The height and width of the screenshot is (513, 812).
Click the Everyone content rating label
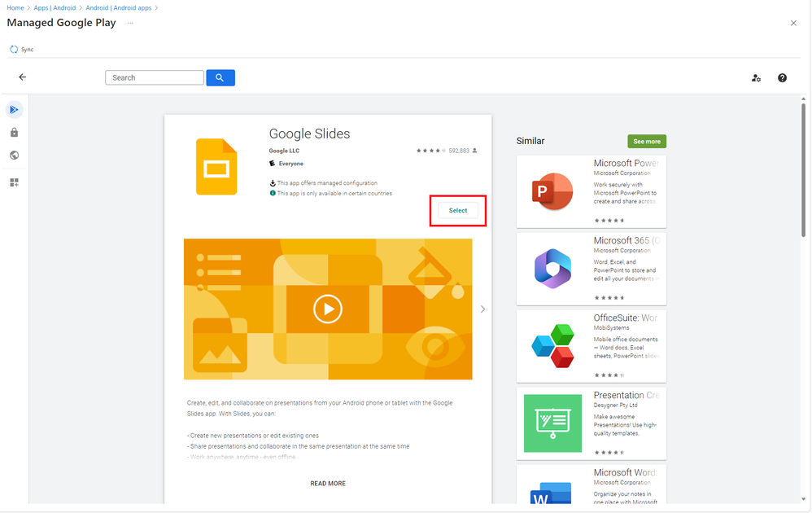291,164
